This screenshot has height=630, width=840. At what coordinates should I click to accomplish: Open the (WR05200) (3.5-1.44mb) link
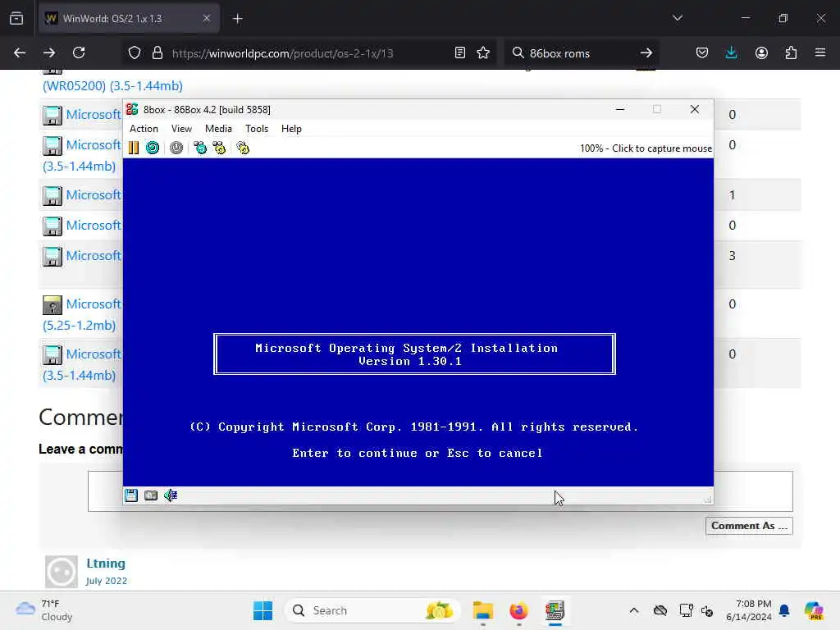pos(112,85)
